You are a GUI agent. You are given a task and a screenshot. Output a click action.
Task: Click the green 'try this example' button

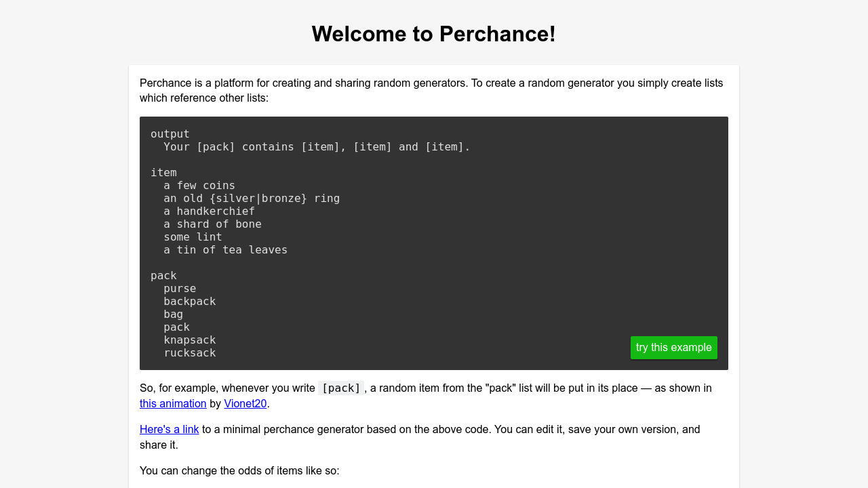[x=673, y=347]
